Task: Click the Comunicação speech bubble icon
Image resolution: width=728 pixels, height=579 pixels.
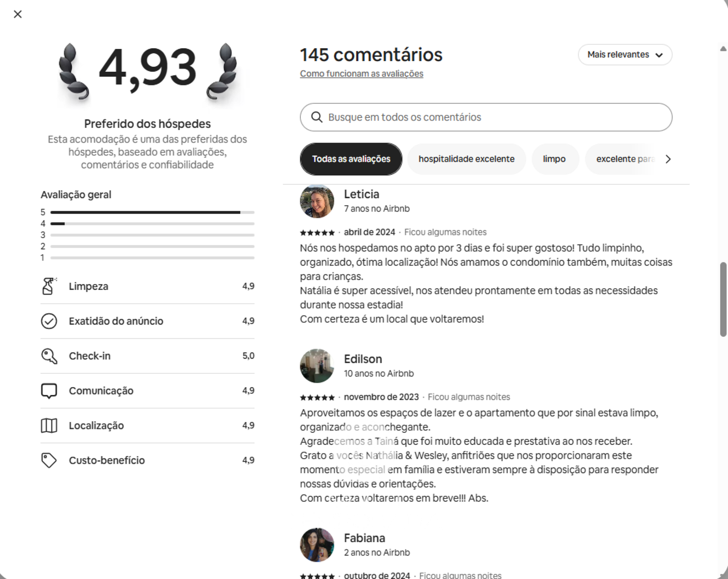Action: tap(49, 391)
